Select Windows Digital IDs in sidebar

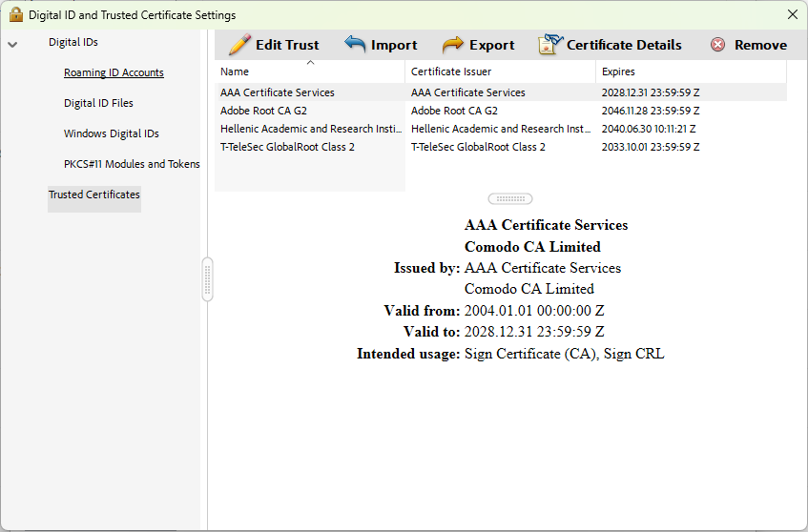pyautogui.click(x=111, y=133)
